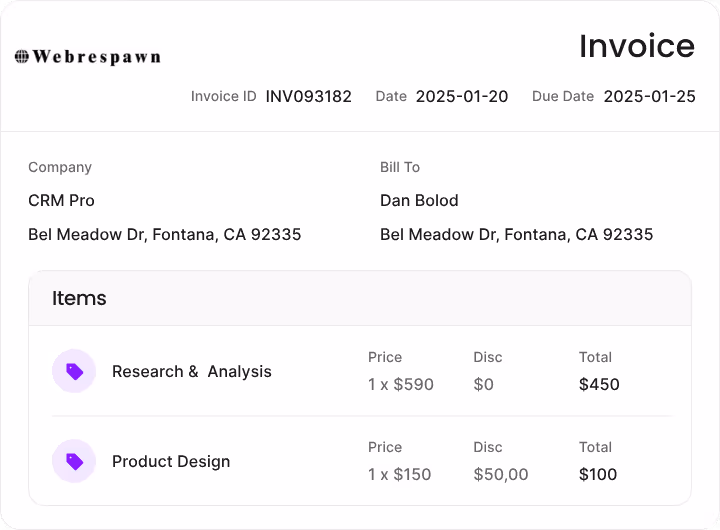Click the 1 x $590 price value
Viewport: 720px width, 530px height.
[400, 384]
